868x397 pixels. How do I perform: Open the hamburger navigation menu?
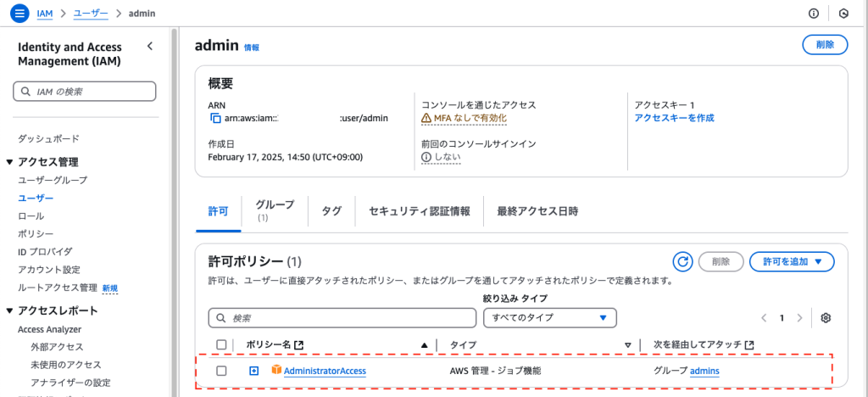[x=19, y=14]
